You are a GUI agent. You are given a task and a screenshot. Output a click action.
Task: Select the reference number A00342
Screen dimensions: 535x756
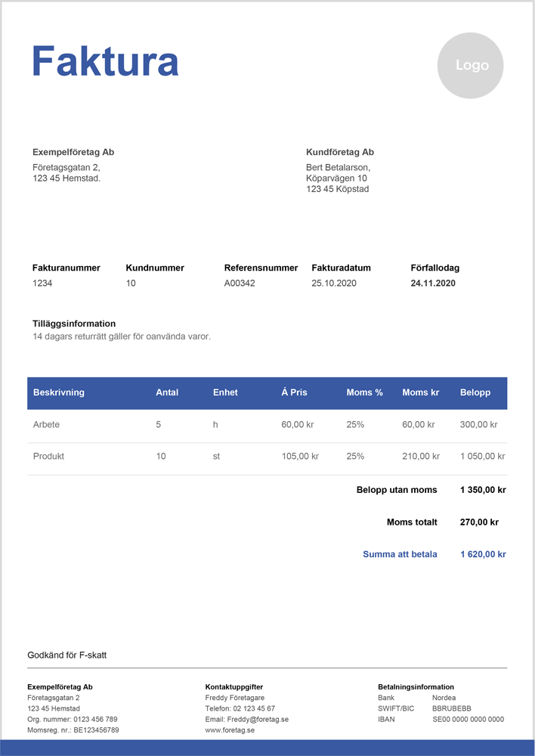(240, 283)
